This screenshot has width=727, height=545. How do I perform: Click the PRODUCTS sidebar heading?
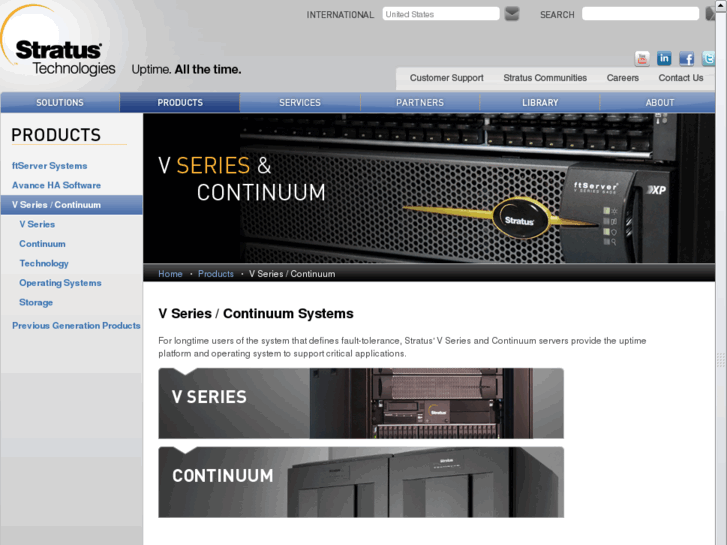56,135
